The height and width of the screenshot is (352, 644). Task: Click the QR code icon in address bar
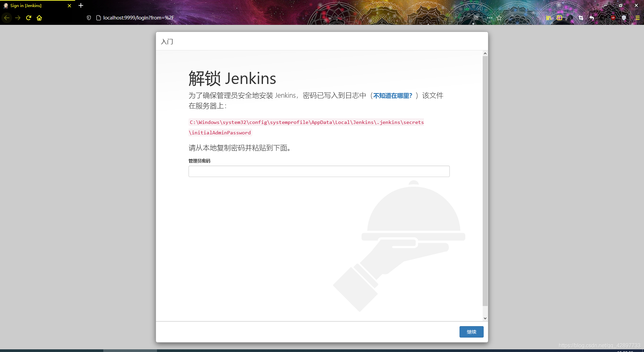(476, 18)
